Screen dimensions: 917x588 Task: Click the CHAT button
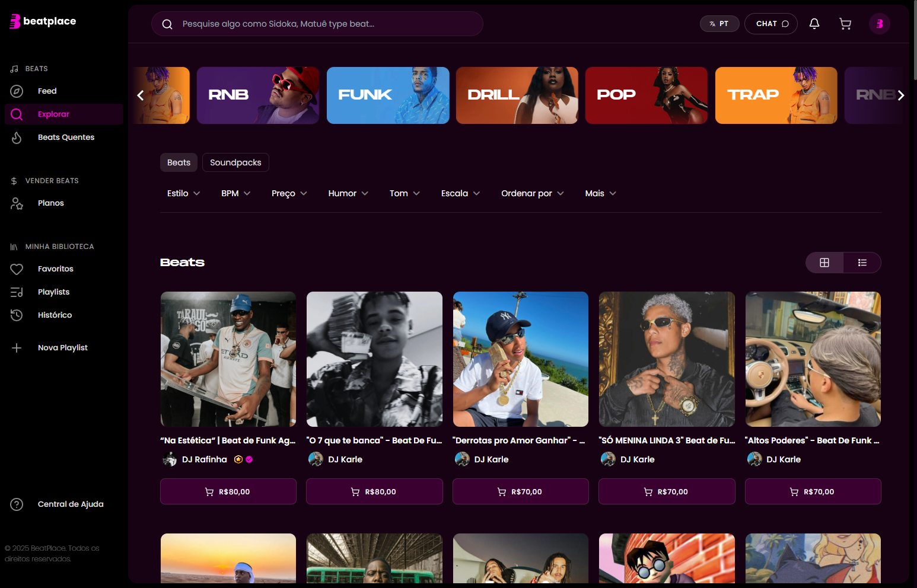pyautogui.click(x=772, y=24)
